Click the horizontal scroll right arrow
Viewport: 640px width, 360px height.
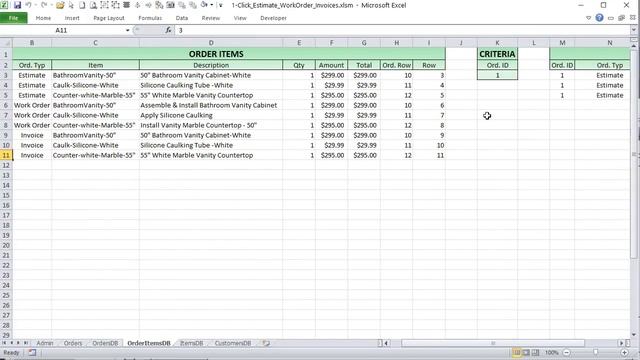click(x=621, y=343)
